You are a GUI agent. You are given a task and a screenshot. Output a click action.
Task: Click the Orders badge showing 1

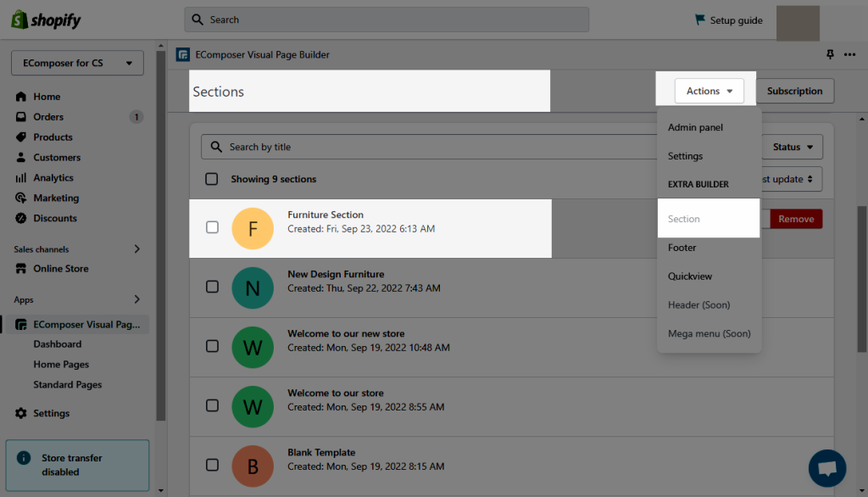tap(136, 117)
